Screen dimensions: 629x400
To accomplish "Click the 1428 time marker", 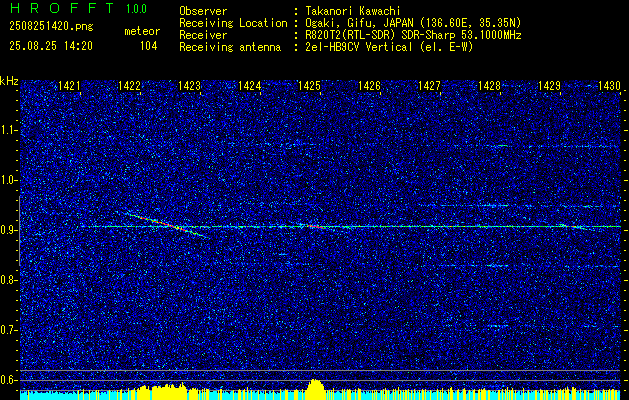I will click(x=489, y=85).
